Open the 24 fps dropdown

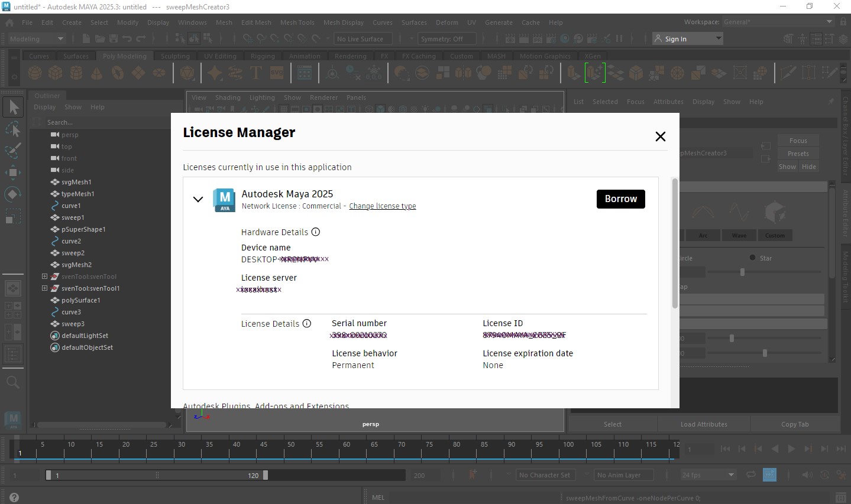[x=708, y=474]
